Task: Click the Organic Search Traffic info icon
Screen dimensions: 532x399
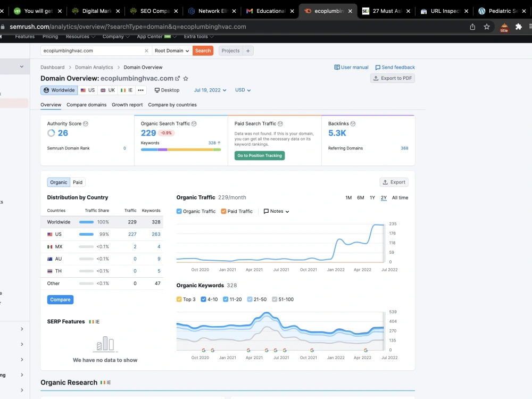Action: tap(194, 123)
